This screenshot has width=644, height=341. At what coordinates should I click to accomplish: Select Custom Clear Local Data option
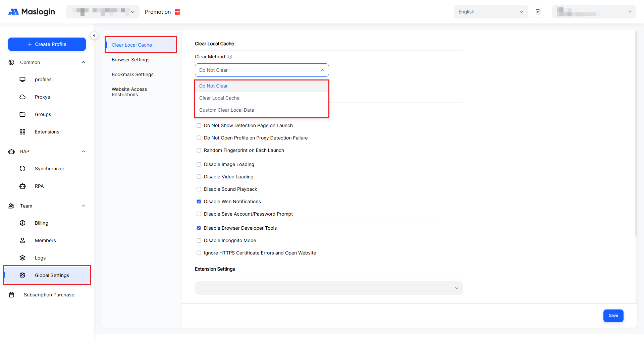coord(227,110)
